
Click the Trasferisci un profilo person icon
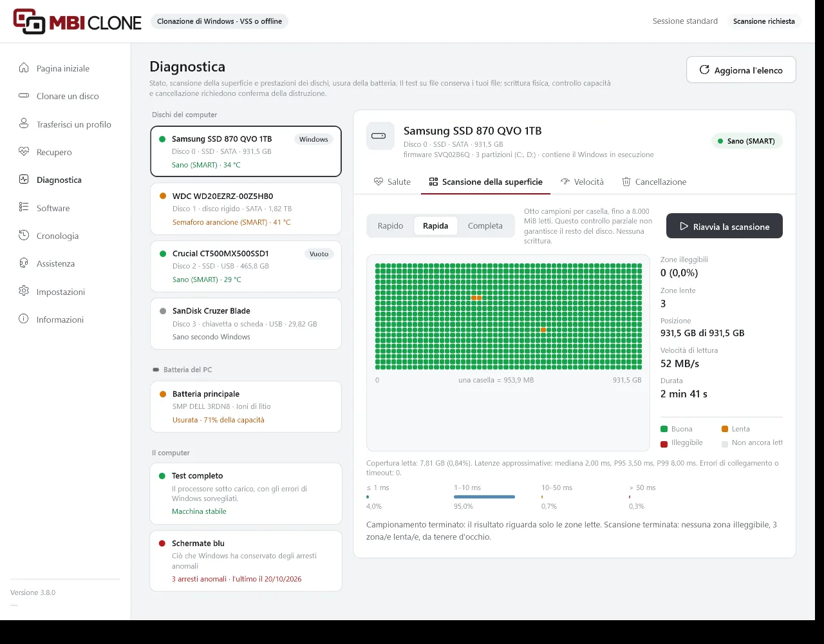point(24,124)
